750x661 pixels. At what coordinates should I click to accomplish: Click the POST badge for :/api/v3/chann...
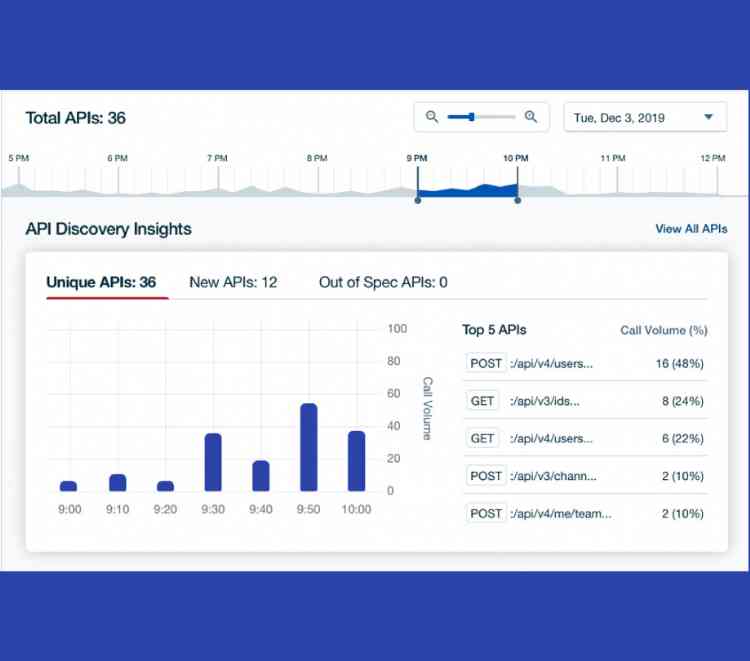[x=486, y=476]
